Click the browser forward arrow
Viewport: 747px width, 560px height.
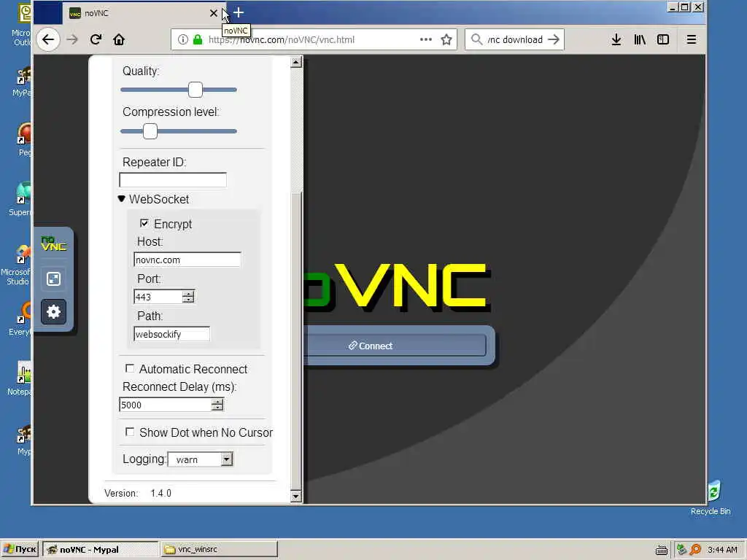click(72, 39)
